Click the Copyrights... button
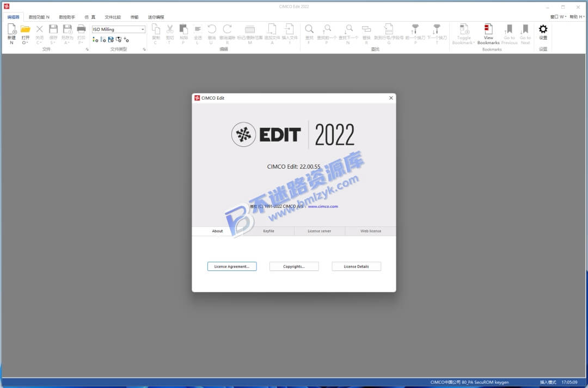 [294, 267]
